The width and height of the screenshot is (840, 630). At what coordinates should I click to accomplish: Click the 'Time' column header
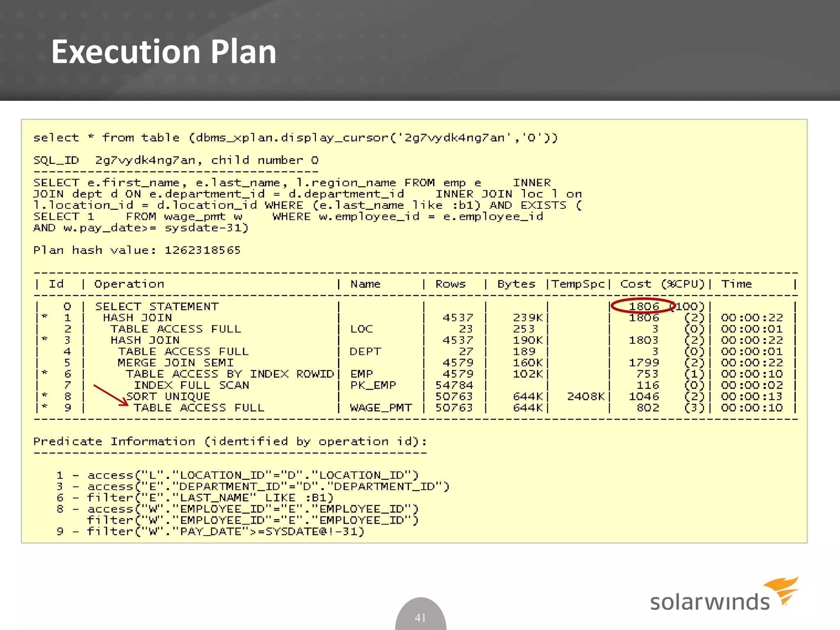coord(736,284)
